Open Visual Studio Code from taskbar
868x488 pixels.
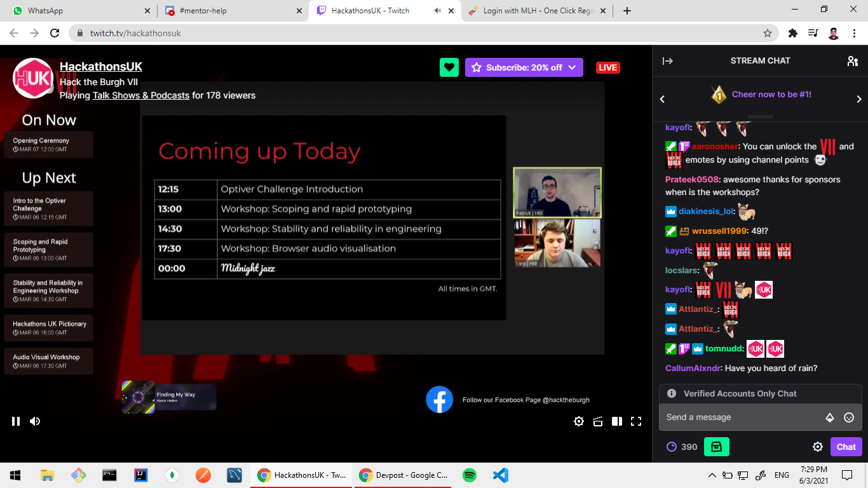tap(500, 475)
